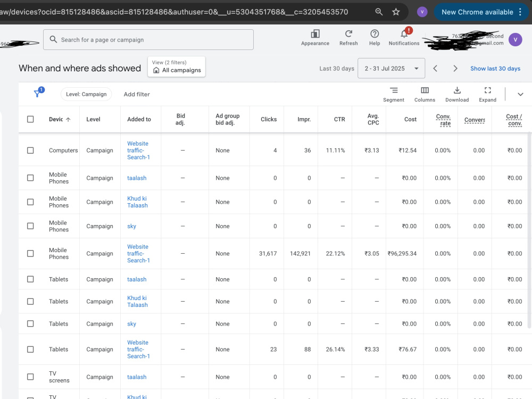The height and width of the screenshot is (399, 532).
Task: Check the Tablets taalash row checkbox
Action: [30, 279]
